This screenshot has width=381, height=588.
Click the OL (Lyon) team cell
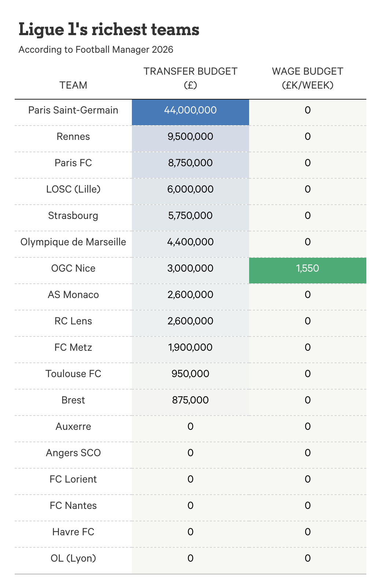click(73, 558)
